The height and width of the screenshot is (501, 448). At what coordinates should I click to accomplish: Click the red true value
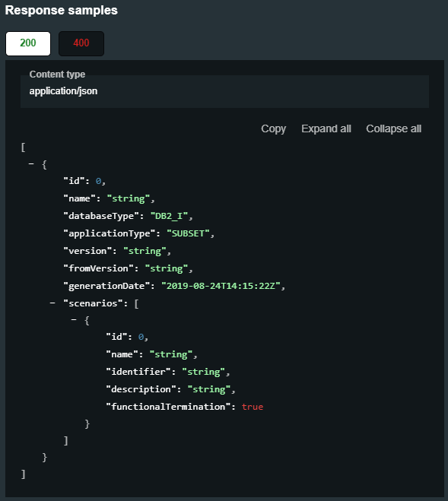[x=253, y=407]
